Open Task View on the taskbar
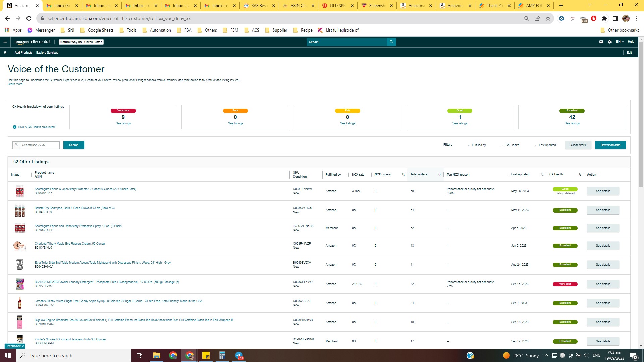This screenshot has width=644, height=362. 140,355
